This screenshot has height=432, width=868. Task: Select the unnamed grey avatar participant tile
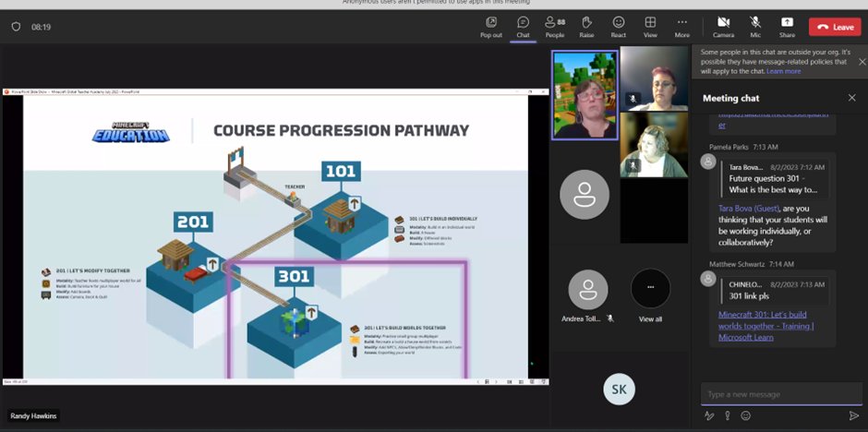[x=585, y=194]
